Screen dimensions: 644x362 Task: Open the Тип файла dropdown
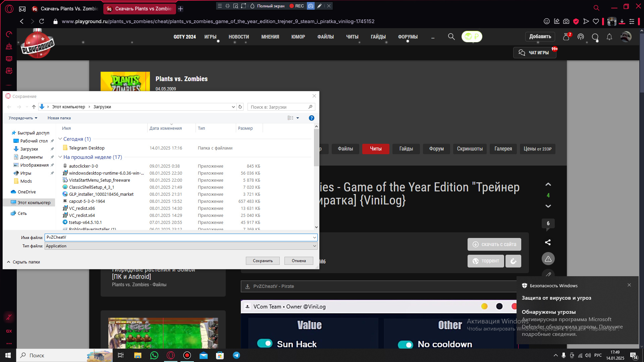point(181,246)
